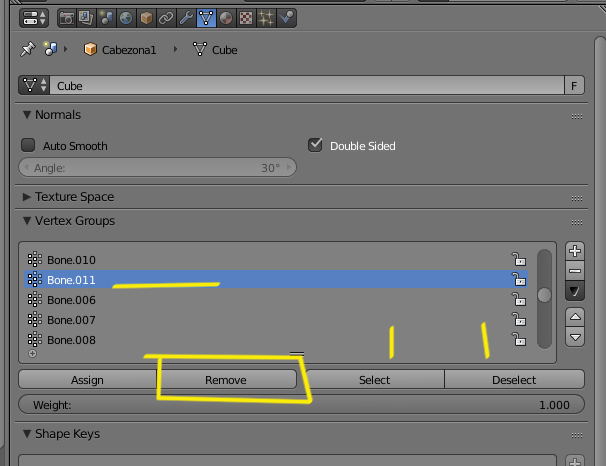Open the vertex group specials menu
The height and width of the screenshot is (466, 606).
click(575, 291)
